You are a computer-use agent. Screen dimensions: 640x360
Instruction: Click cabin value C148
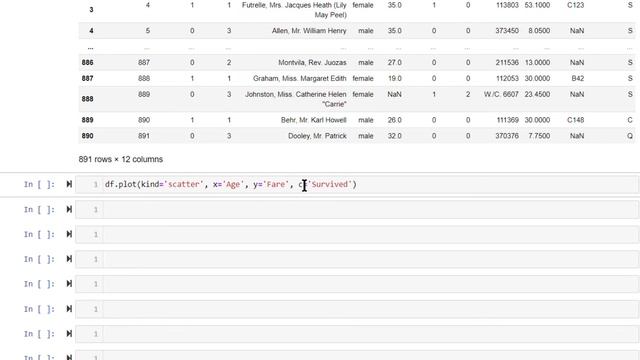[576, 120]
